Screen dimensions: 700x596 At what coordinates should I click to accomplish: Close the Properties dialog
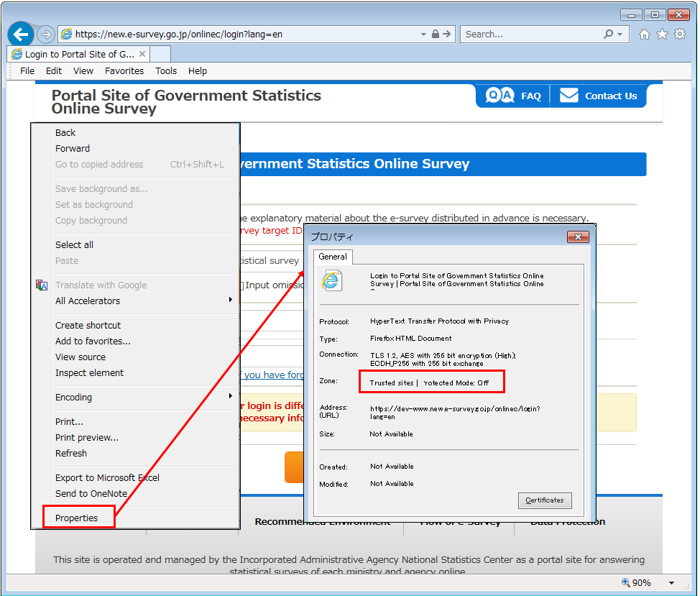578,237
